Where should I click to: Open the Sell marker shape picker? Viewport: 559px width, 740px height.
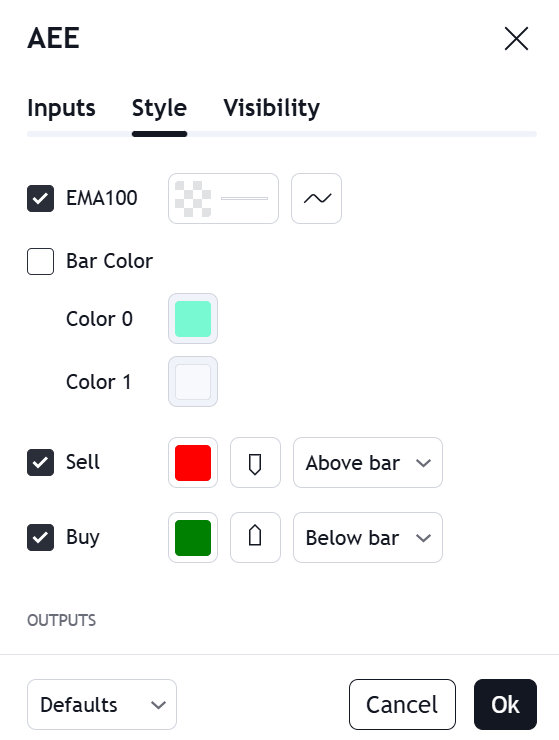tap(255, 462)
